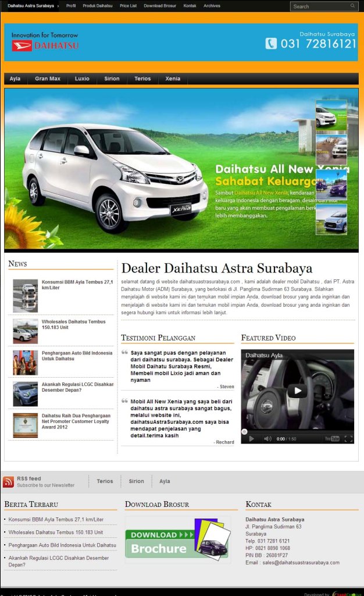Open news Penghargaan Auto Bild Indonesia Untuk Daihatsu
Image resolution: width=364 pixels, height=596 pixels.
[77, 356]
